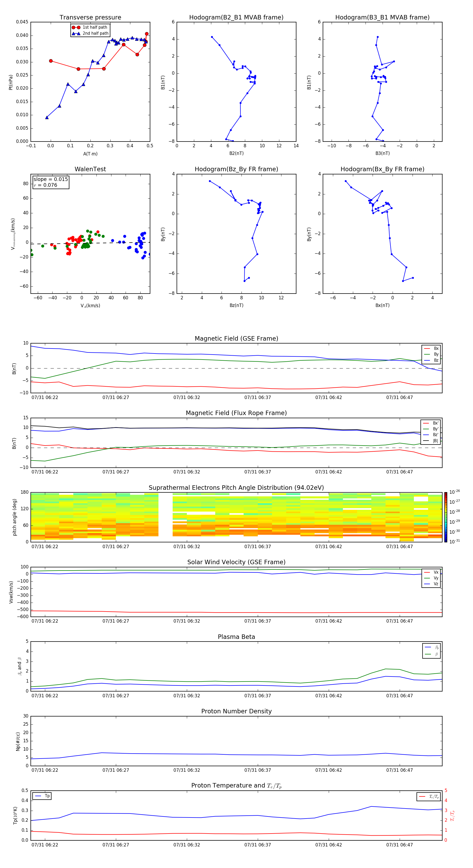Click the 'WalenTest' plot title
This screenshot has width=473, height=868.
coord(90,169)
